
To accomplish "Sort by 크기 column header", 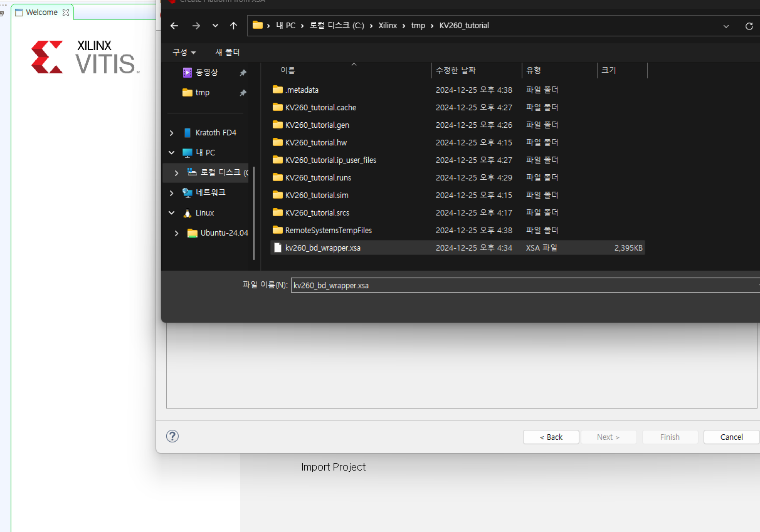I will pyautogui.click(x=608, y=70).
